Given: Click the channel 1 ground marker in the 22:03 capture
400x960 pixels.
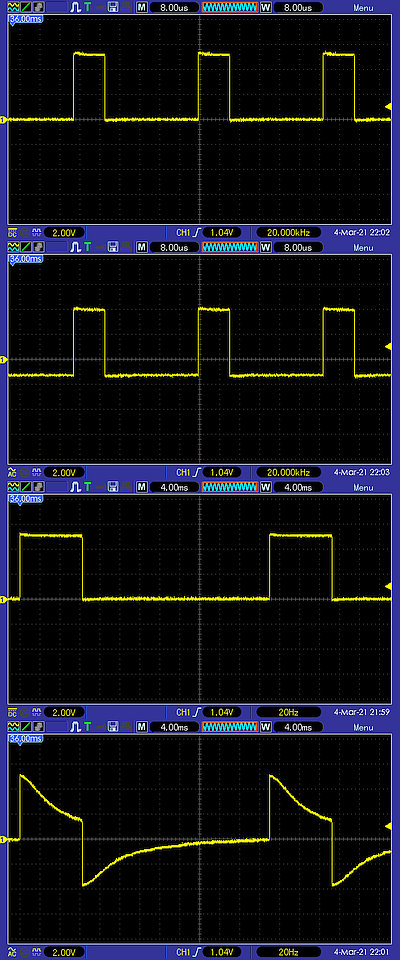Looking at the screenshot, I should tap(2, 360).
